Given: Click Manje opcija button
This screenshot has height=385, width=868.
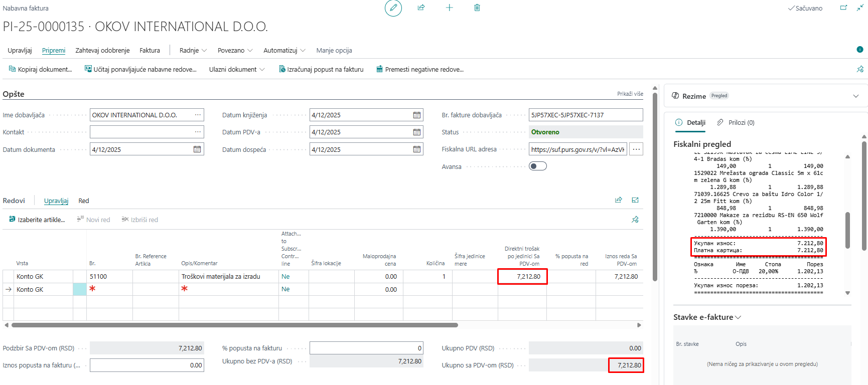Looking at the screenshot, I should [334, 51].
